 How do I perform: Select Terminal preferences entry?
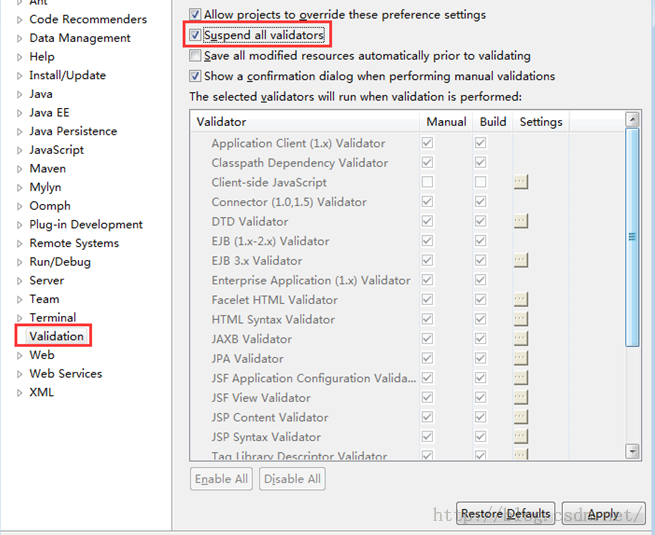pyautogui.click(x=52, y=317)
